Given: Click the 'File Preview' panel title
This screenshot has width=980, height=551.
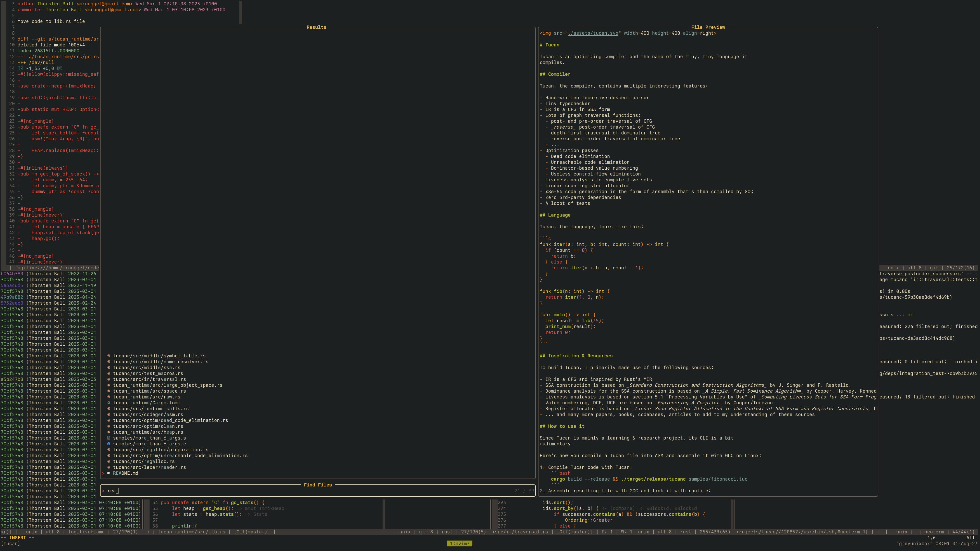Looking at the screenshot, I should [708, 27].
